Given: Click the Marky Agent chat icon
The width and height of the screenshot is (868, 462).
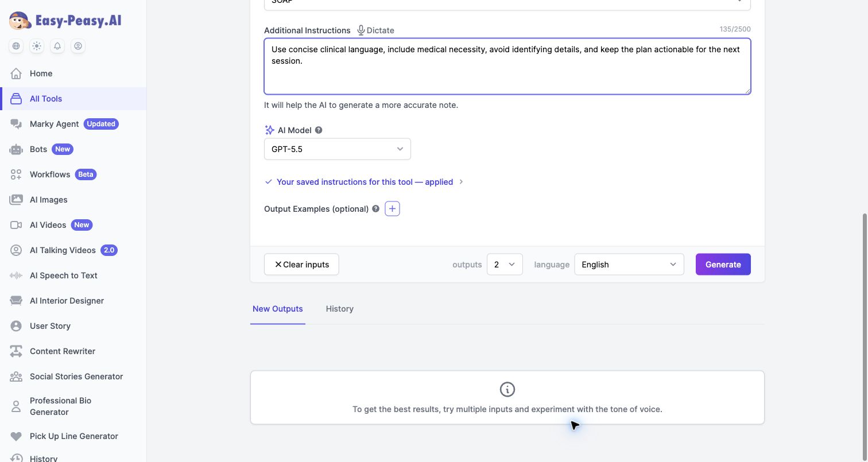Looking at the screenshot, I should [16, 124].
